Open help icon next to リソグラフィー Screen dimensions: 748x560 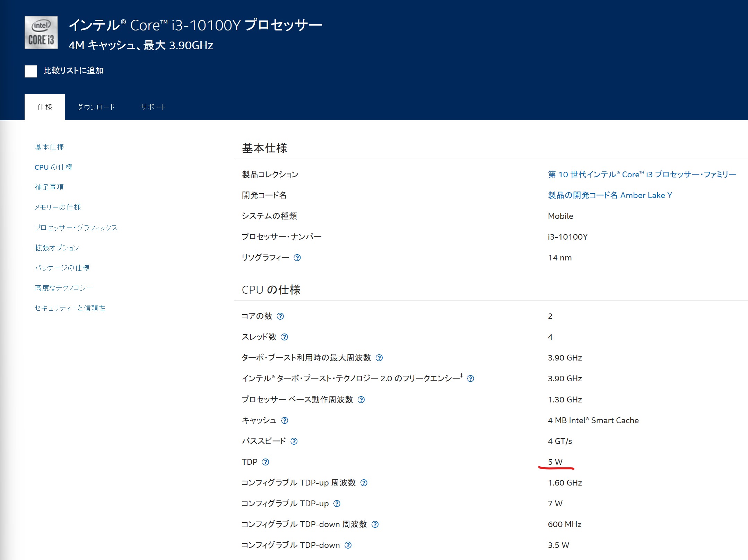(297, 258)
